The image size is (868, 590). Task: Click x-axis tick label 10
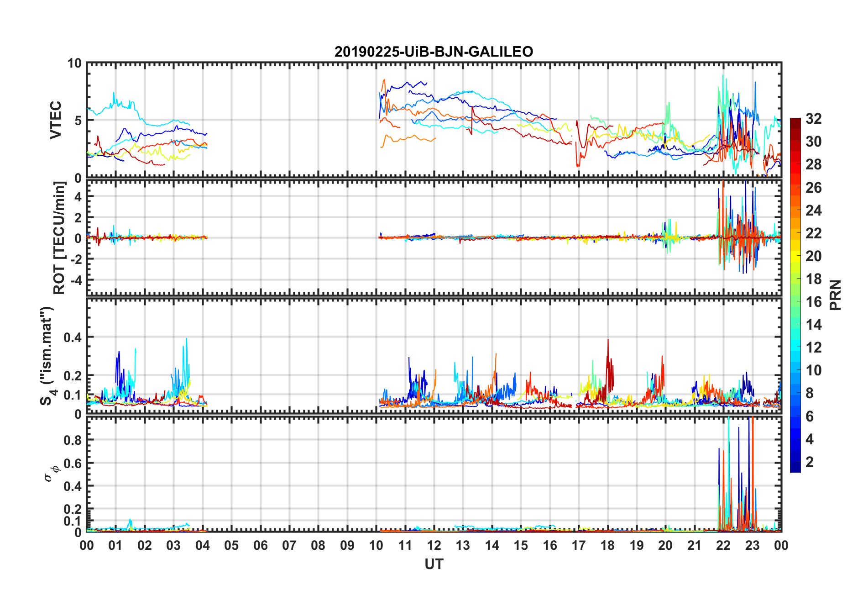(x=376, y=545)
